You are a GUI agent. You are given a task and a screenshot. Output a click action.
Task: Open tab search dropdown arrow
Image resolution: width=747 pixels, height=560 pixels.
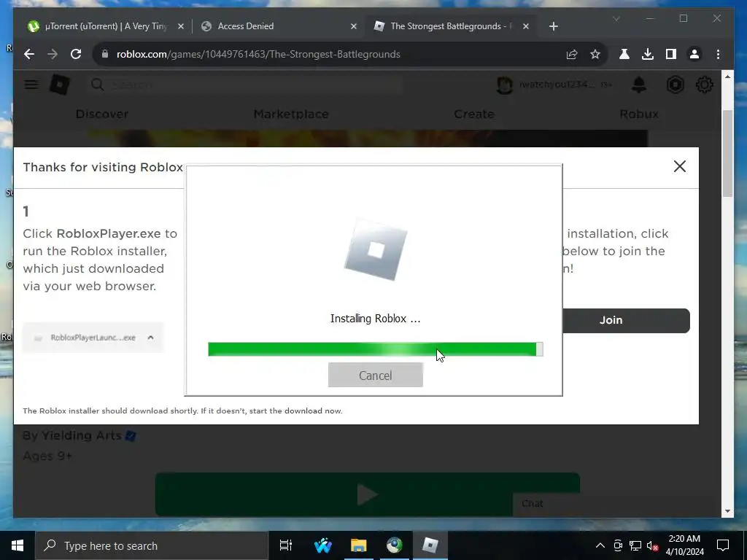pyautogui.click(x=616, y=18)
